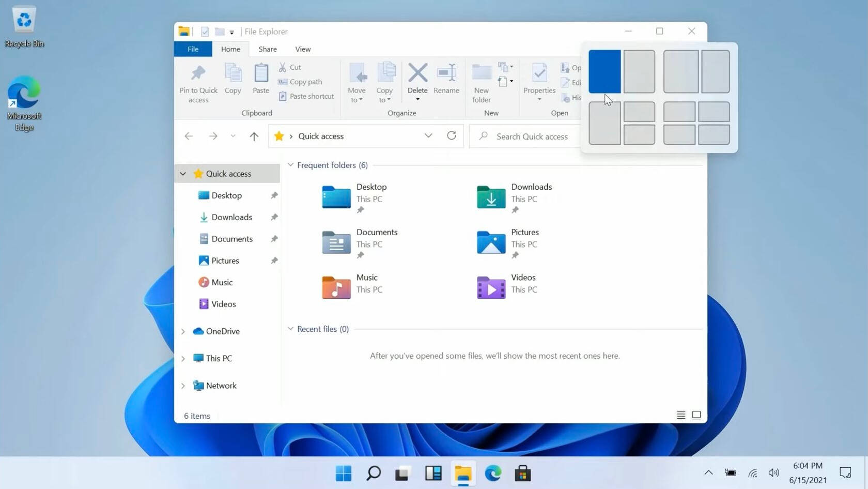Switch to details list view
The height and width of the screenshot is (489, 868).
pos(680,415)
